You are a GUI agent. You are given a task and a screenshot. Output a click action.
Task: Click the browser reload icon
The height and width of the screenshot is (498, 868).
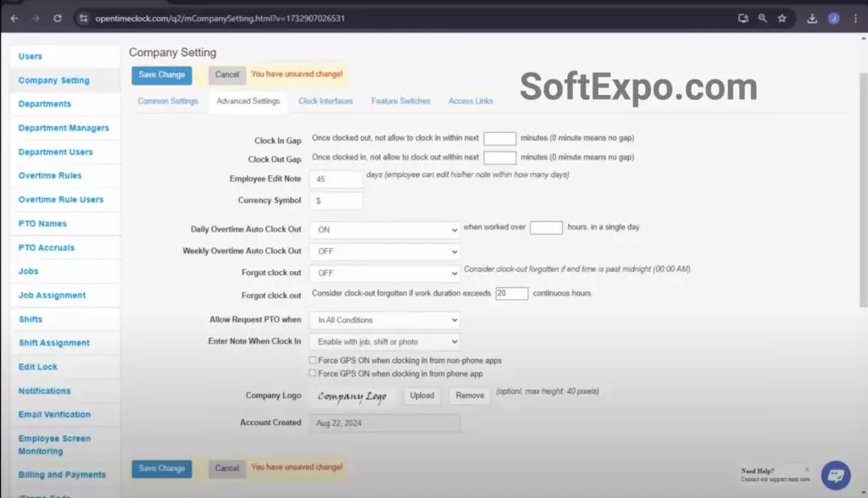(58, 18)
